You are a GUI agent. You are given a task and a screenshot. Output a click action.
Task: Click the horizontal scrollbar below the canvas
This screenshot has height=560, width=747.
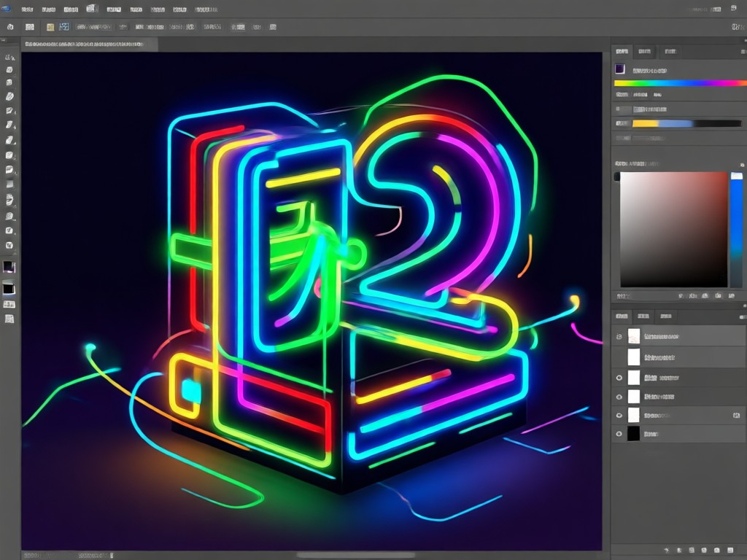[x=355, y=555]
